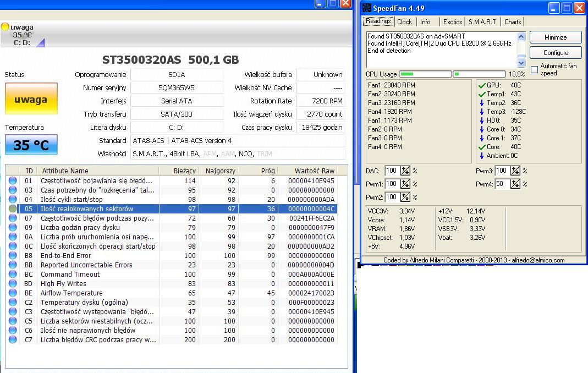The height and width of the screenshot is (373, 588).
Task: Select the uwaga 35 °C C: D: drive entry
Action: [23, 35]
